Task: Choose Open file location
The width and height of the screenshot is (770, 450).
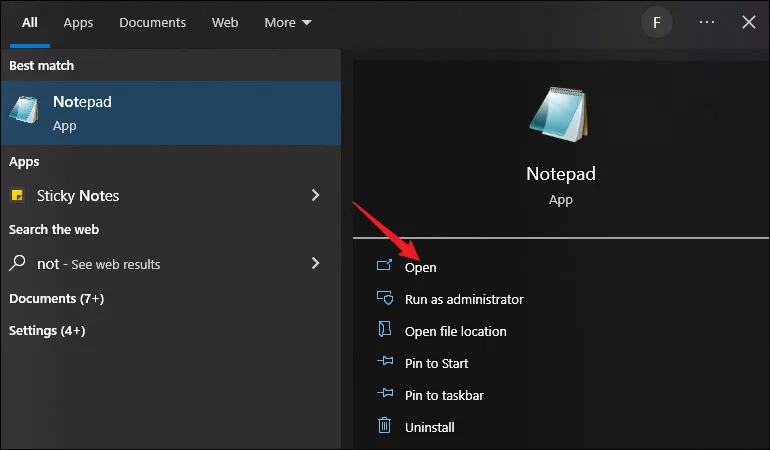Action: click(x=455, y=332)
